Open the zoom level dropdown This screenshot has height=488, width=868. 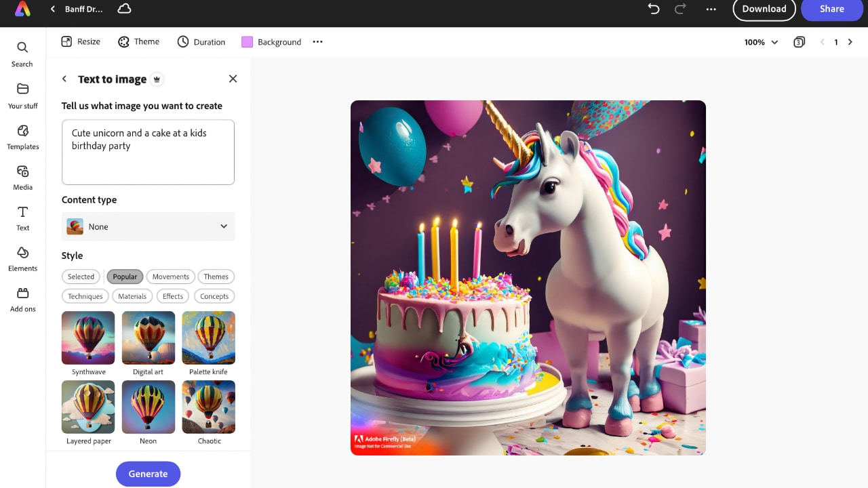pyautogui.click(x=758, y=41)
